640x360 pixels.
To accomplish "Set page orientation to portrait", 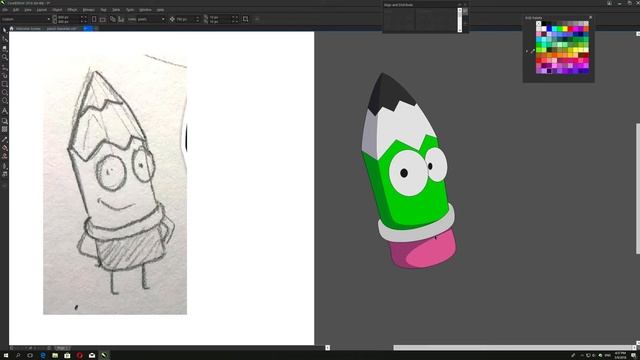I will point(94,19).
